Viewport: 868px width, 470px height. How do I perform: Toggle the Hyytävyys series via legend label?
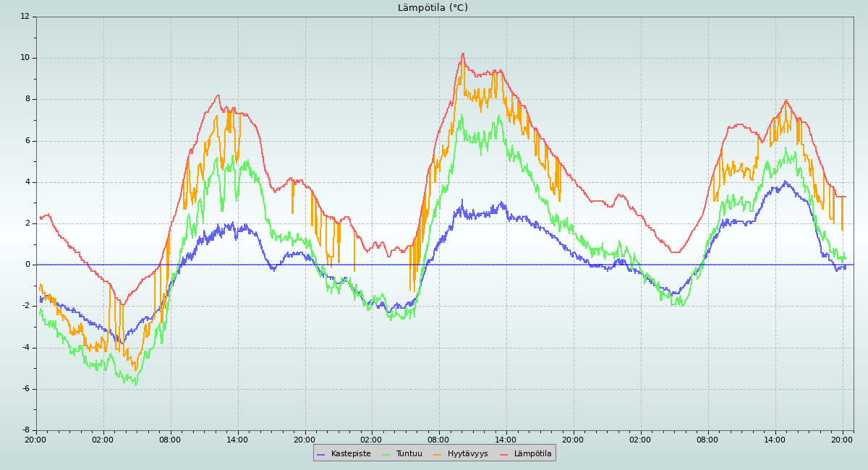point(467,454)
